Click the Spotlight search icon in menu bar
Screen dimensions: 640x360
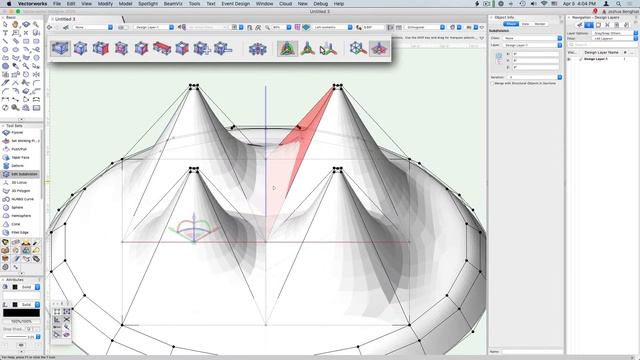point(619,4)
